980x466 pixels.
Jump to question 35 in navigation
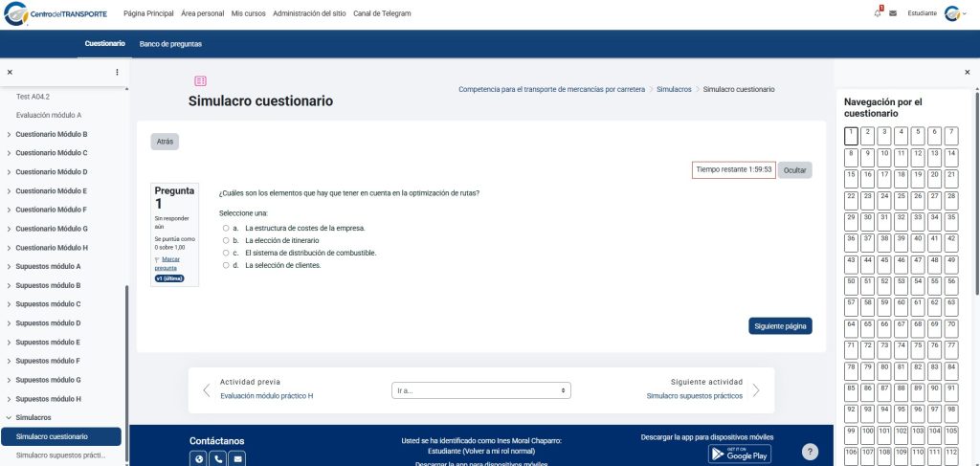click(x=951, y=222)
